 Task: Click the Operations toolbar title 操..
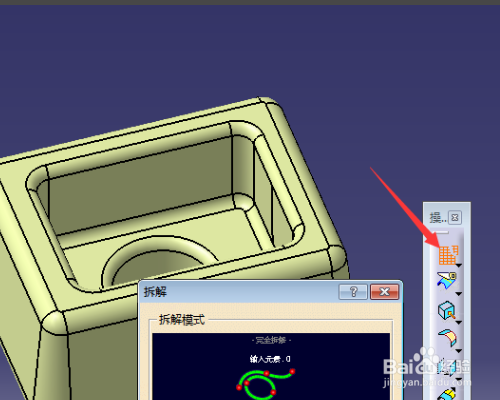point(437,218)
